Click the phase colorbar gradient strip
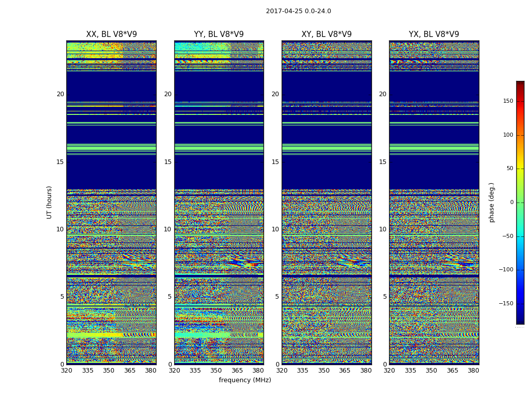The width and height of the screenshot is (532, 405). [520, 202]
